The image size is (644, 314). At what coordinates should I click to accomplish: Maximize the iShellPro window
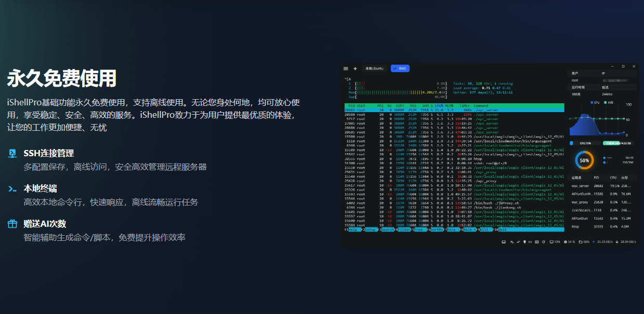pyautogui.click(x=623, y=66)
